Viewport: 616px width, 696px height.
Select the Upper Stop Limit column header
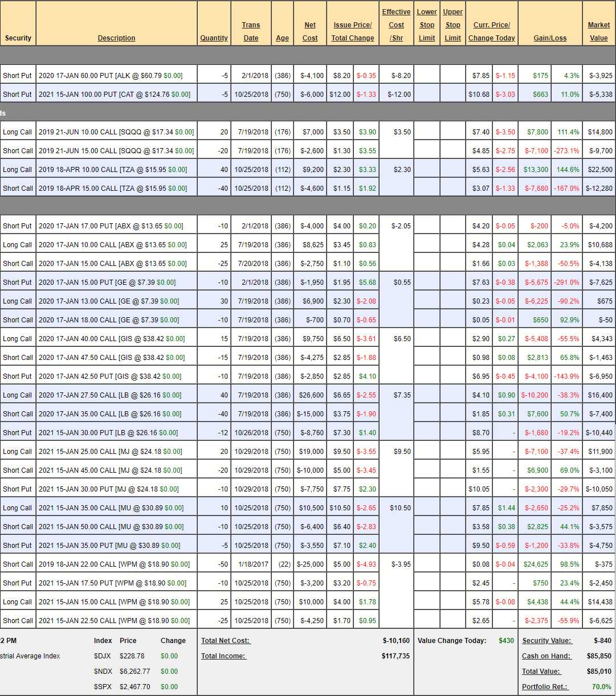click(452, 25)
